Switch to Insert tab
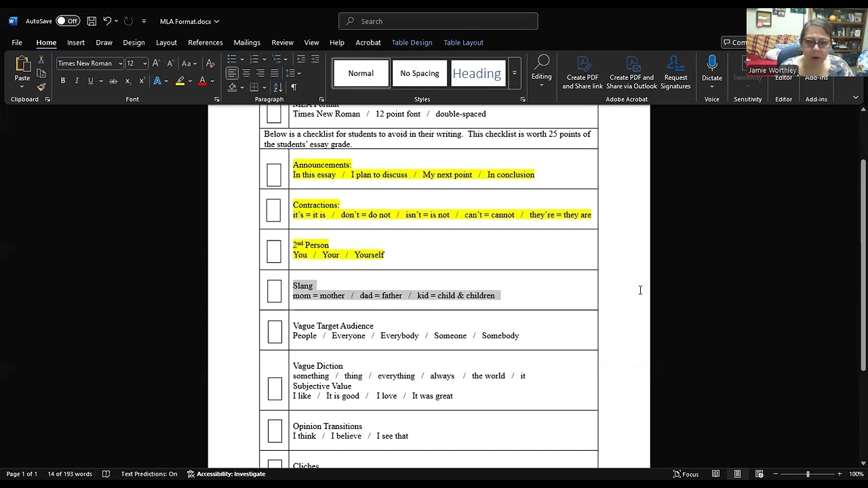The height and width of the screenshot is (488, 868). [x=76, y=42]
